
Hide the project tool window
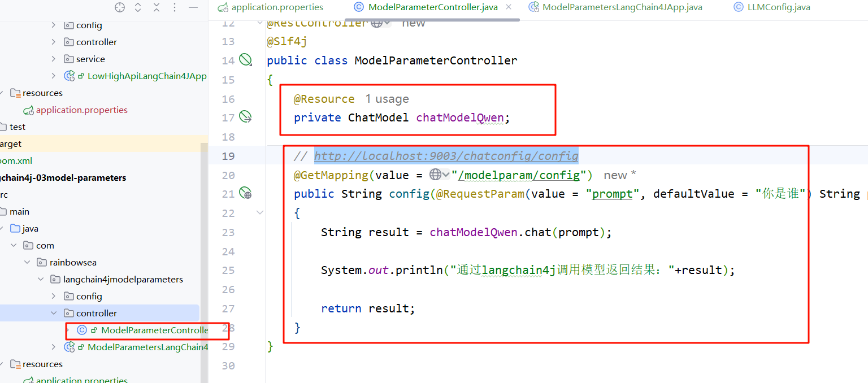click(x=193, y=7)
